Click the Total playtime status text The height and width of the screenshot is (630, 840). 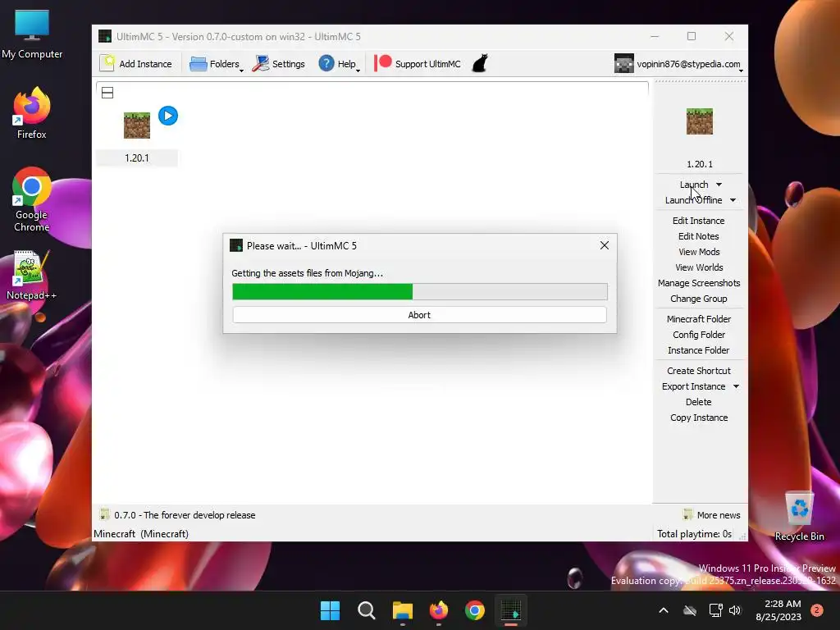click(694, 533)
